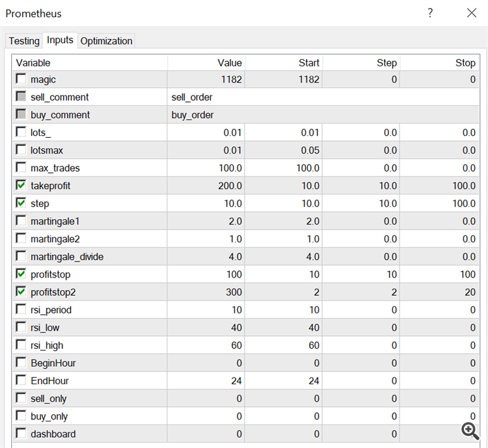Enable the max_trades checkbox

pyautogui.click(x=21, y=167)
